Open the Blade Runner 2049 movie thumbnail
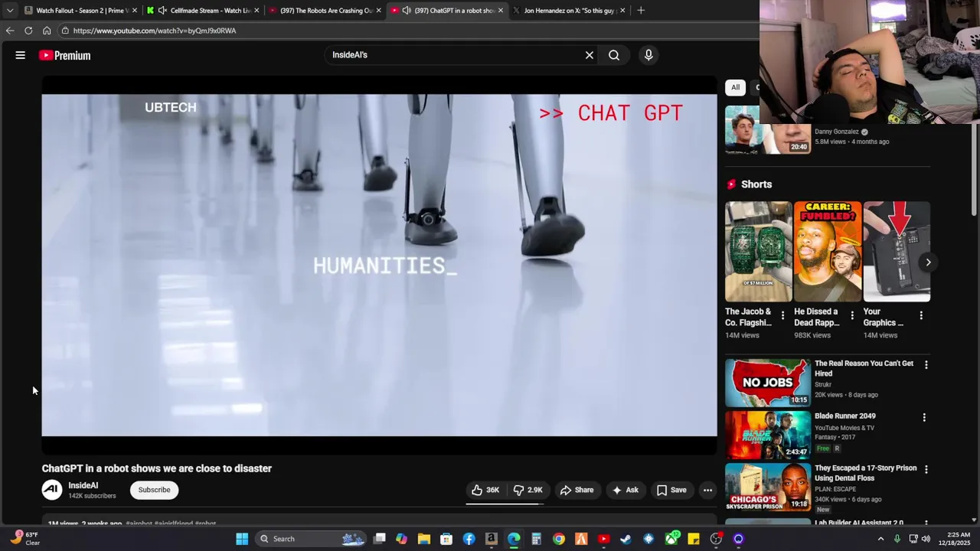 pos(767,435)
